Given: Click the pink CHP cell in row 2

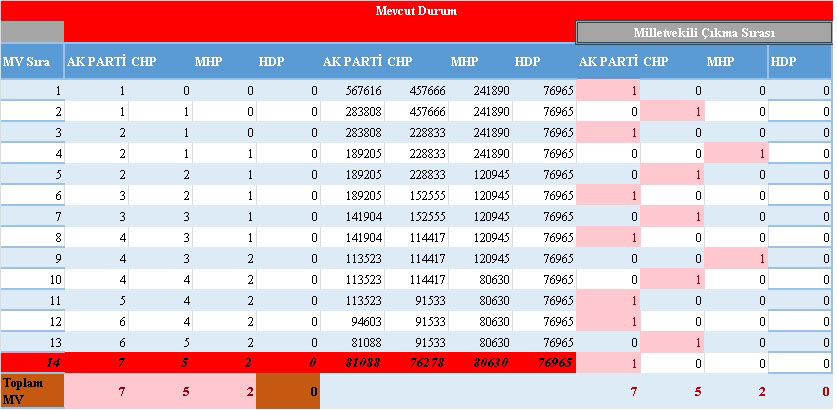Looking at the screenshot, I should click(x=673, y=112).
